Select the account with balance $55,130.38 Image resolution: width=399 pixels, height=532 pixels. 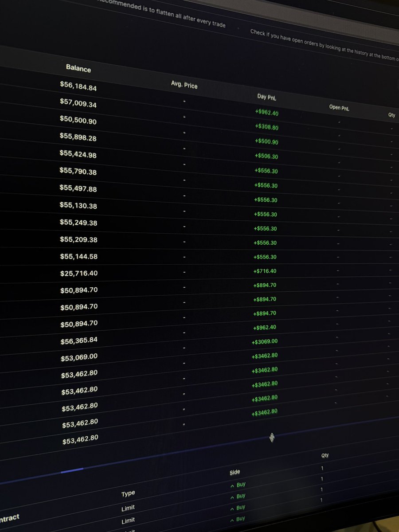(78, 205)
